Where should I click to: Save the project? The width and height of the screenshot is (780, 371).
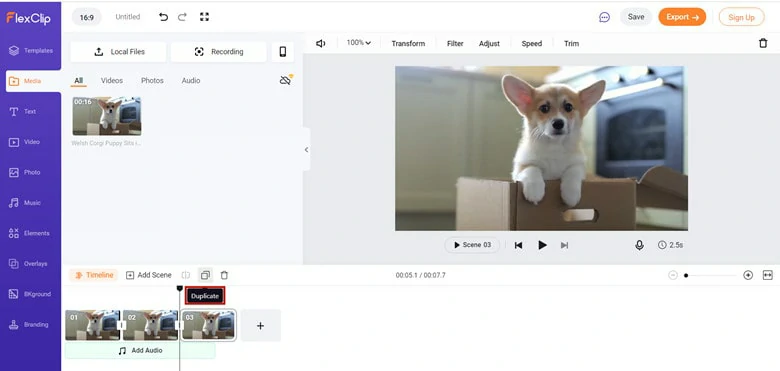click(x=636, y=17)
